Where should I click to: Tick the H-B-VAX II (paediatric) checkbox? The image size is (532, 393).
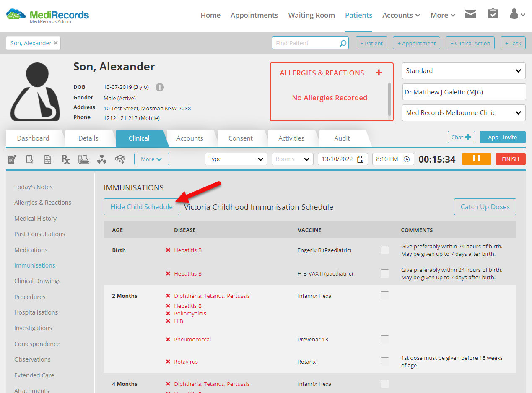tap(385, 273)
